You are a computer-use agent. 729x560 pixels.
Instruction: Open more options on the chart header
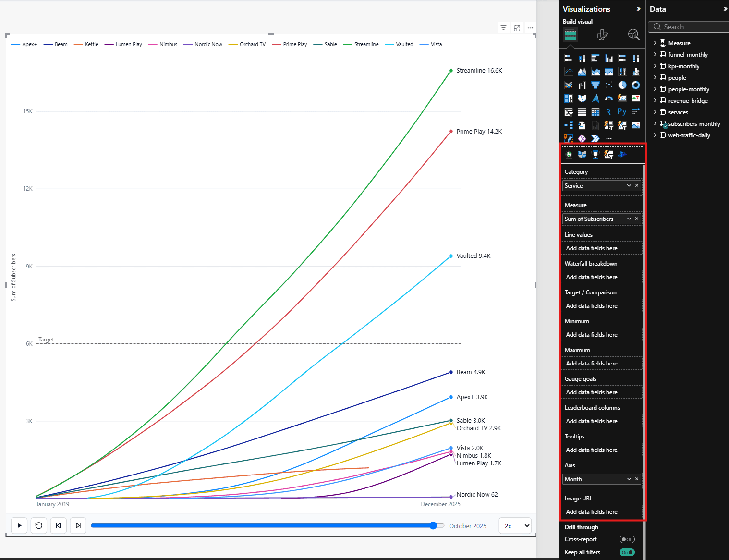point(531,28)
